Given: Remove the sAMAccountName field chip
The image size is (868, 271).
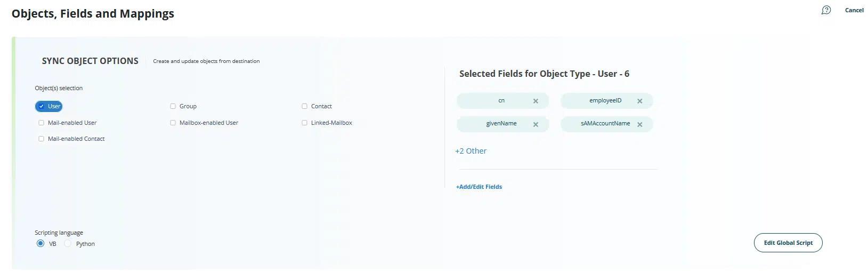Looking at the screenshot, I should (639, 124).
